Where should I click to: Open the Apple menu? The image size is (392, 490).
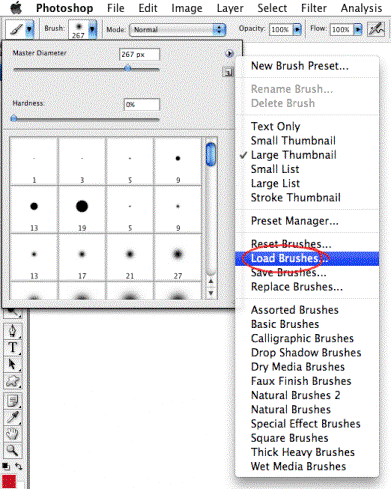tap(16, 8)
